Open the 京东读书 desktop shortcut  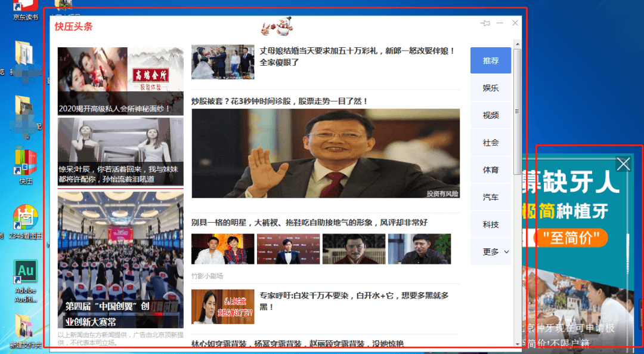pos(26,6)
